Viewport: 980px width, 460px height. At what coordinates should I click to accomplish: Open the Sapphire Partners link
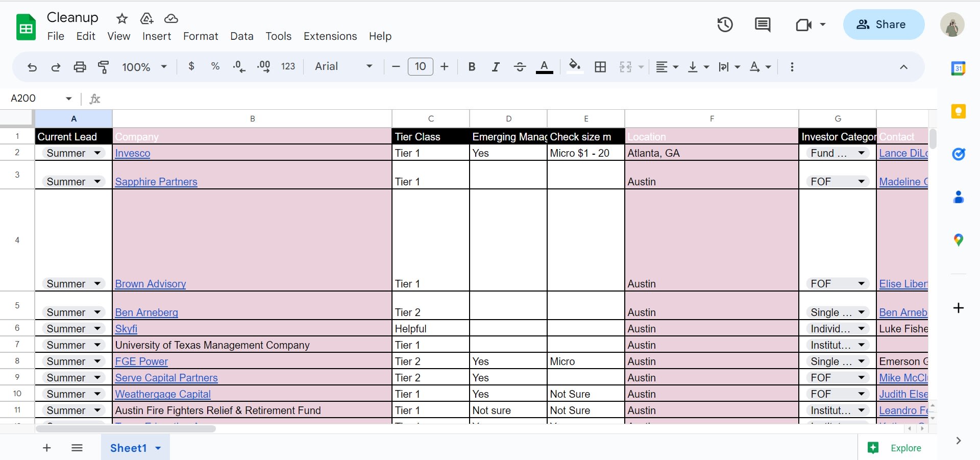[156, 182]
